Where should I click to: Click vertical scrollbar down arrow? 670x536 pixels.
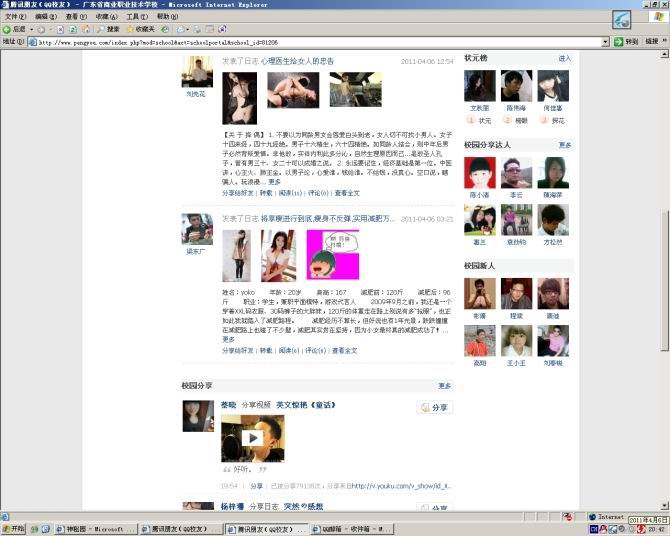click(664, 505)
